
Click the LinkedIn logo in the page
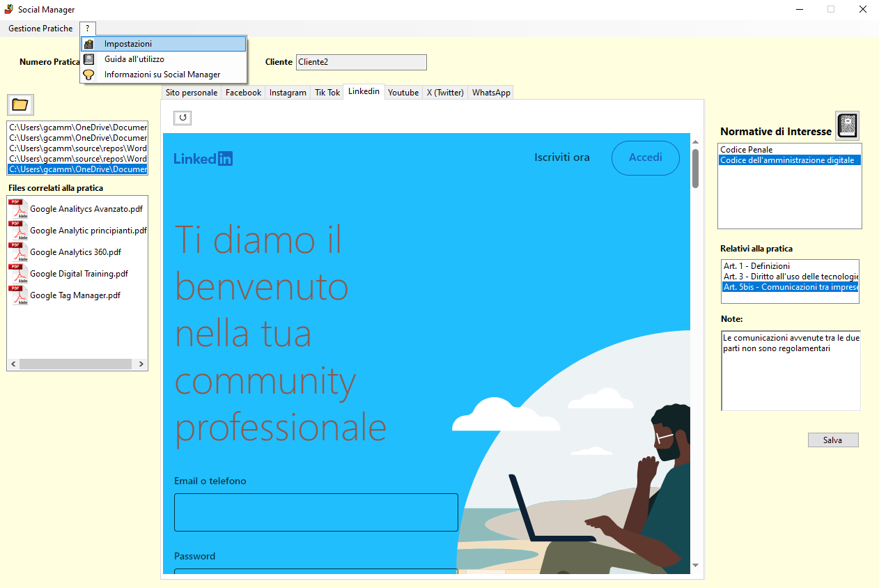click(x=203, y=158)
